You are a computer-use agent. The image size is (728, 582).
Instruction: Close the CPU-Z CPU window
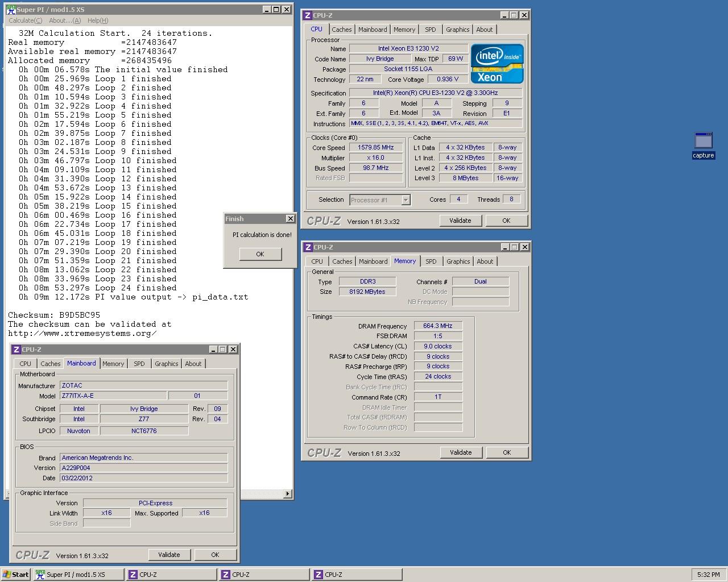(x=524, y=15)
